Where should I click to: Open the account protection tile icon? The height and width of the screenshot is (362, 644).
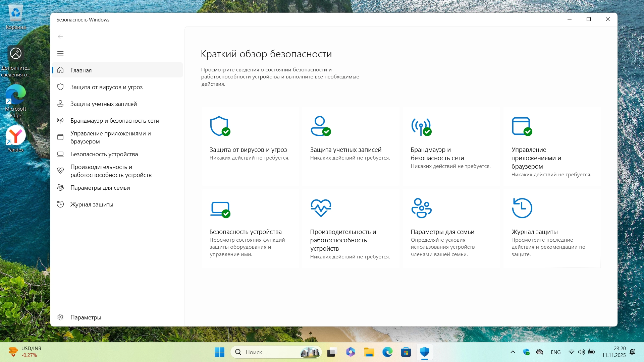point(320,126)
